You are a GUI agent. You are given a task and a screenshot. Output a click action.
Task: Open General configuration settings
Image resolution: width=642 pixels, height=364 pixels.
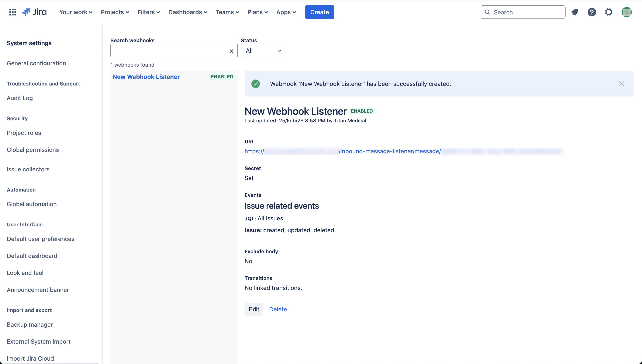36,63
